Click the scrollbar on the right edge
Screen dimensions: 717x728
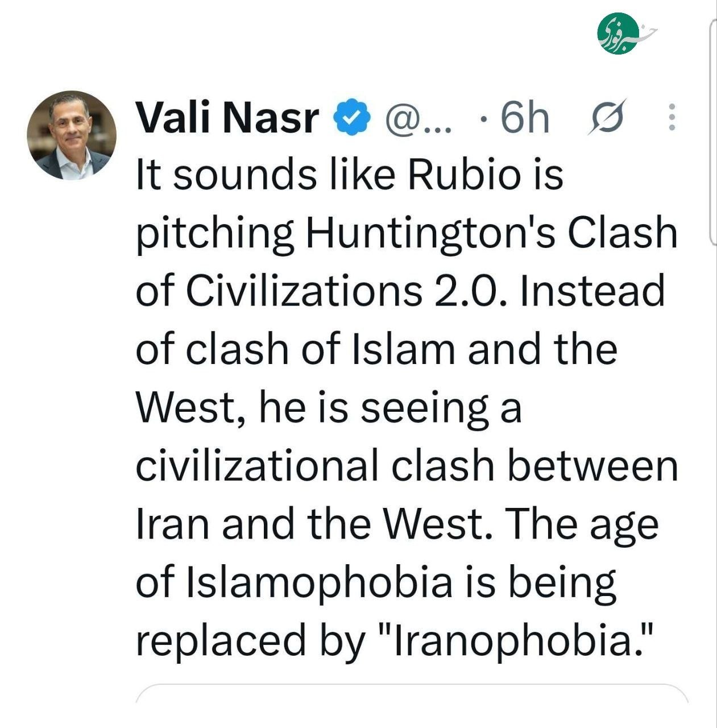[x=713, y=131]
